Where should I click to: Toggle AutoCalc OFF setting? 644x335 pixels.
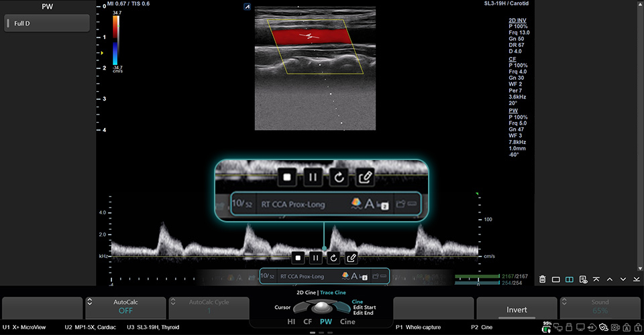(x=125, y=309)
